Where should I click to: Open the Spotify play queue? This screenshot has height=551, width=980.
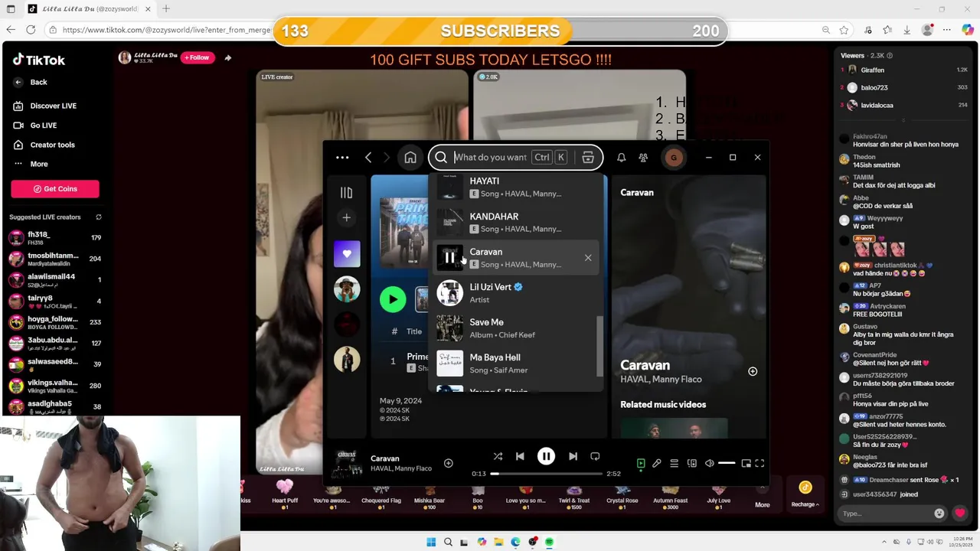(675, 463)
